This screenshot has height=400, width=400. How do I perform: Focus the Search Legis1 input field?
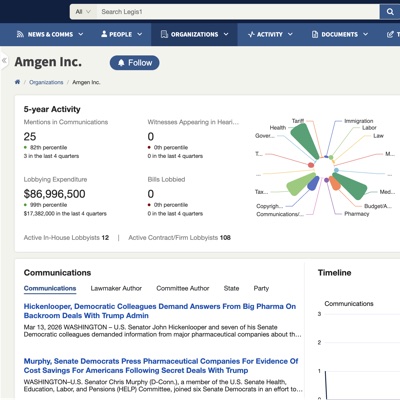(x=238, y=12)
